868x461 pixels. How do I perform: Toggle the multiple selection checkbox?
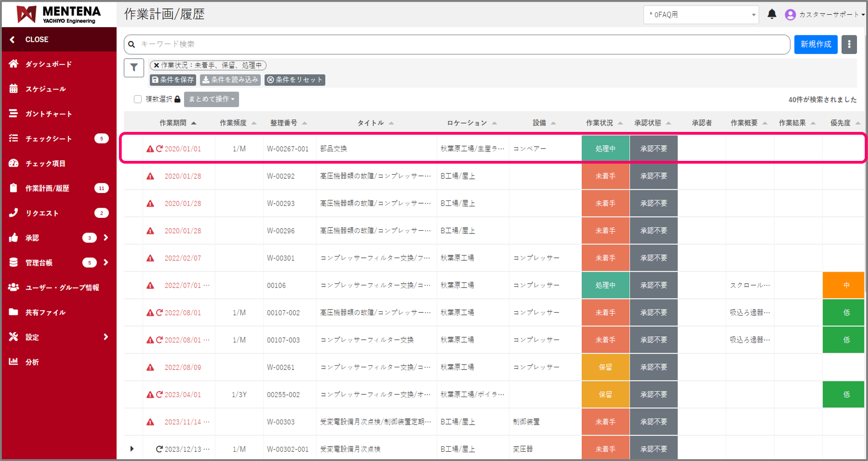(x=137, y=99)
